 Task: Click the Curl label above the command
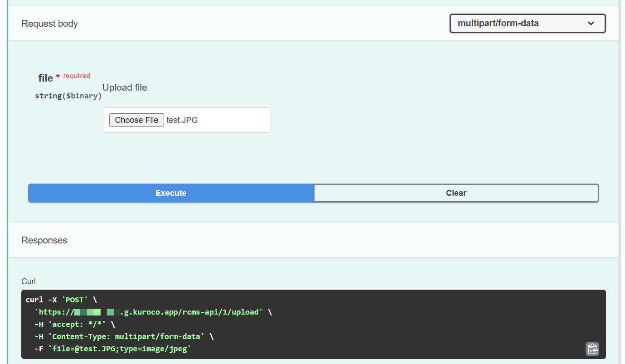[28, 281]
